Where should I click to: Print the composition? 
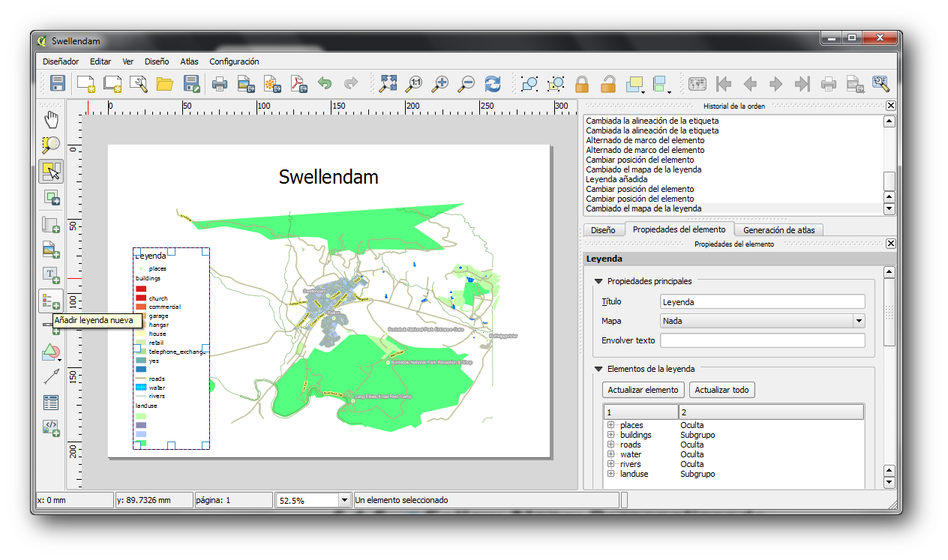[x=219, y=84]
